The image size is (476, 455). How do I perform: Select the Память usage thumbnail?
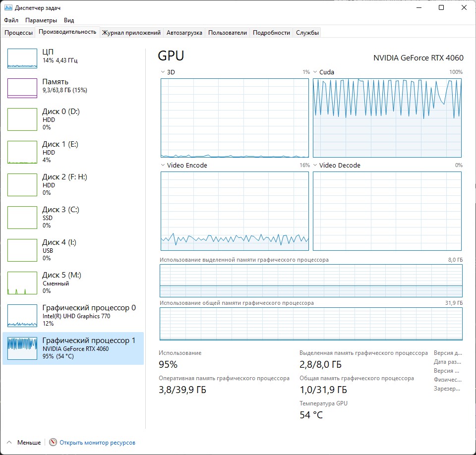tap(22, 88)
